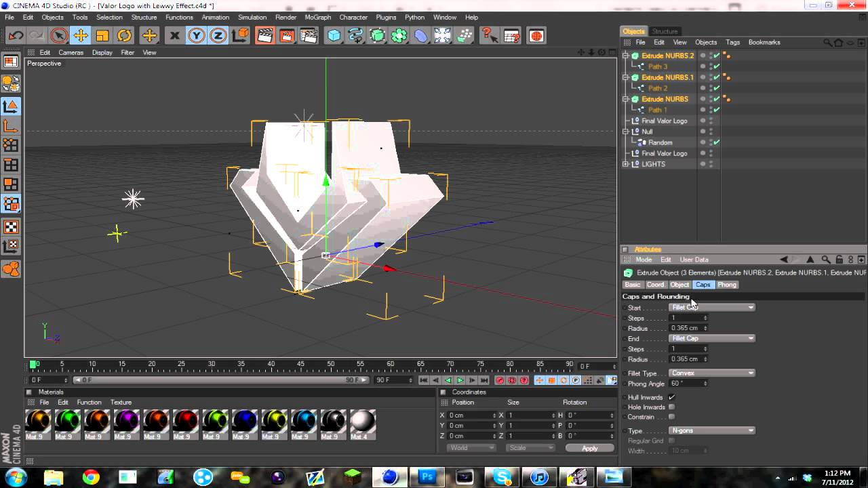
Task: Toggle visibility dots for LIGHTS
Action: coord(711,164)
